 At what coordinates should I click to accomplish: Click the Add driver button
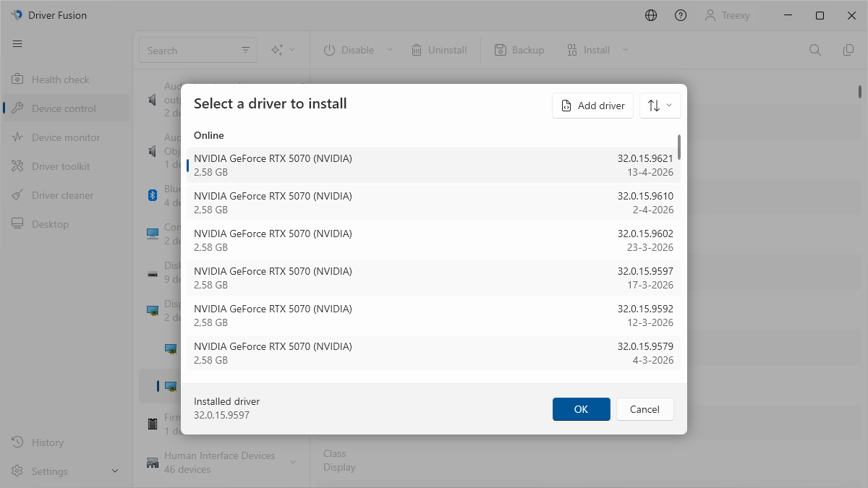coord(592,106)
